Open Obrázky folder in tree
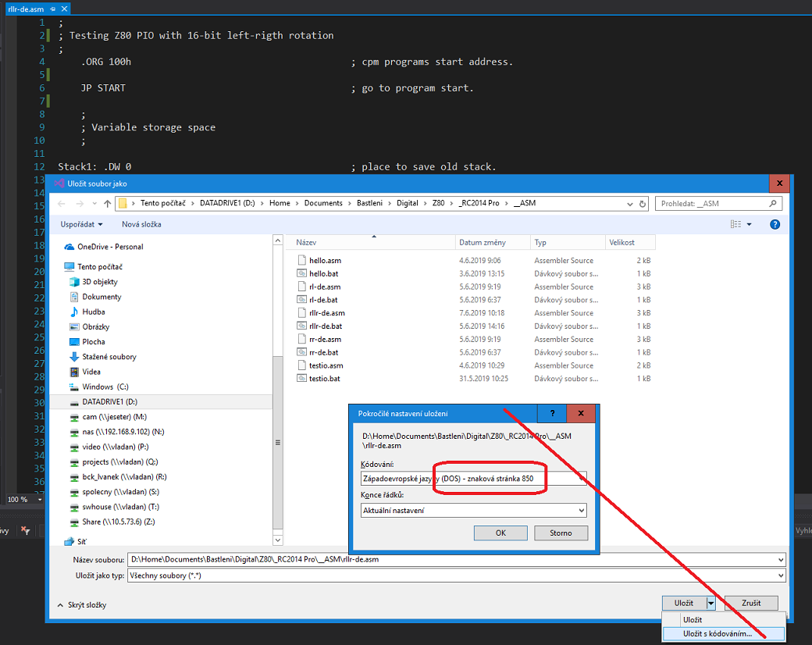812x645 pixels. pos(95,327)
